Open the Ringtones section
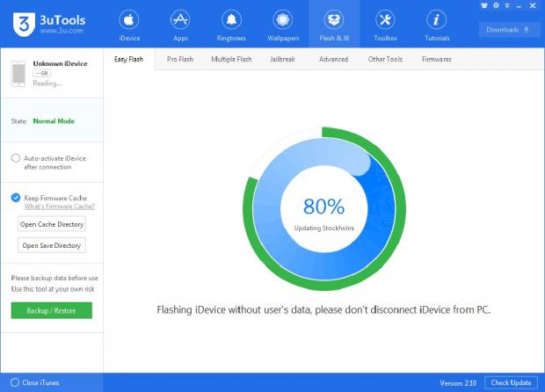 tap(231, 25)
